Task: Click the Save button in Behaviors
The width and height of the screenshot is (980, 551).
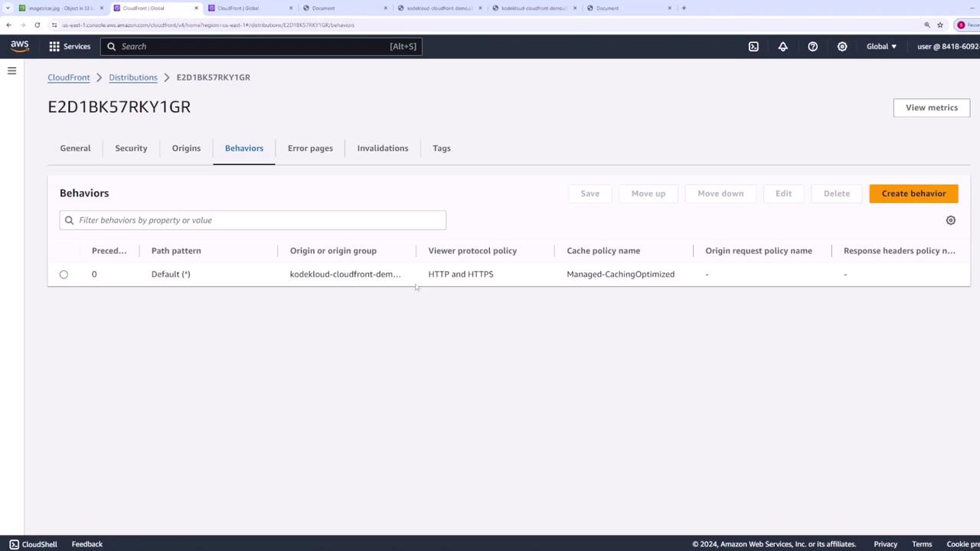Action: 590,194
